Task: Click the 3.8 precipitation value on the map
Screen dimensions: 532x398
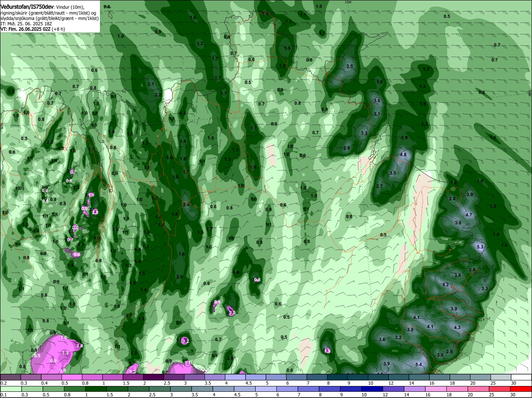Action: (x=458, y=223)
